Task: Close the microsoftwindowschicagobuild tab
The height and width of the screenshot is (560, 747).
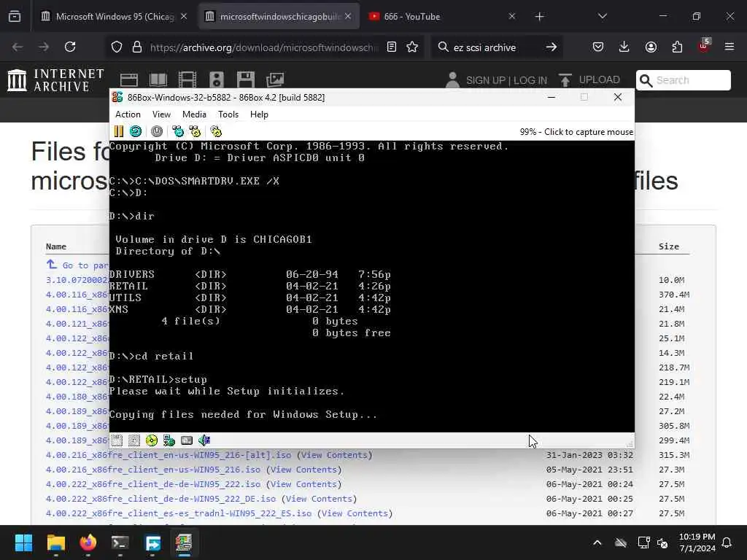Action: tap(348, 16)
